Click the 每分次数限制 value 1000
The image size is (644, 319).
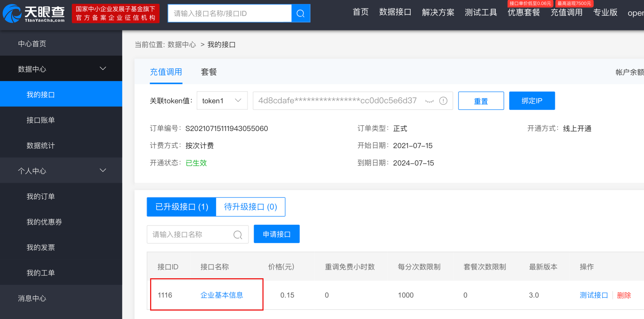coord(405,295)
